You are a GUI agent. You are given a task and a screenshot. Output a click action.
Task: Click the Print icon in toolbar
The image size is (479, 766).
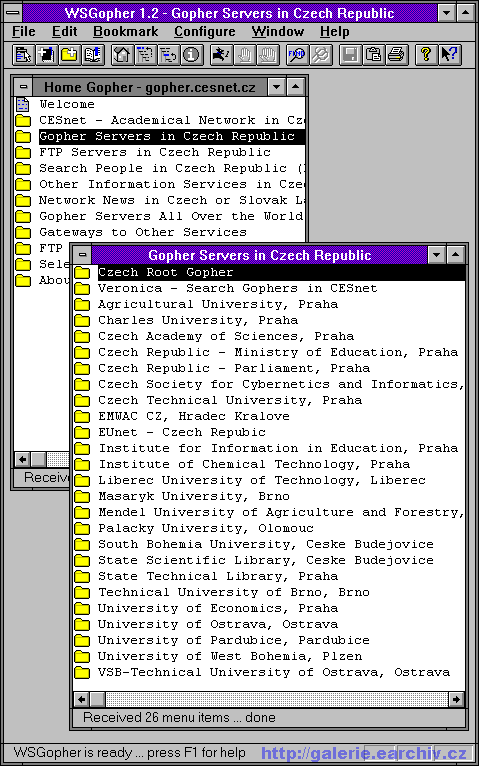click(397, 55)
